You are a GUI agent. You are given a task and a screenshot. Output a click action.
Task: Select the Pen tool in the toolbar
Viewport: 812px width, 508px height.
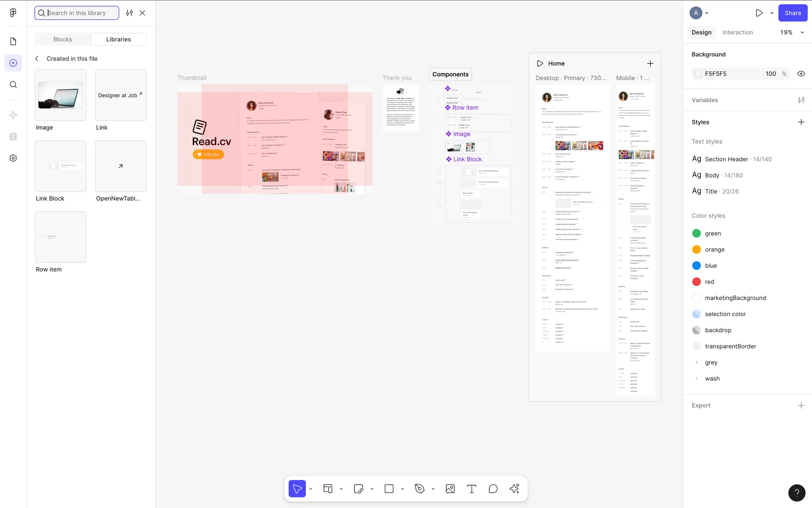(x=420, y=489)
